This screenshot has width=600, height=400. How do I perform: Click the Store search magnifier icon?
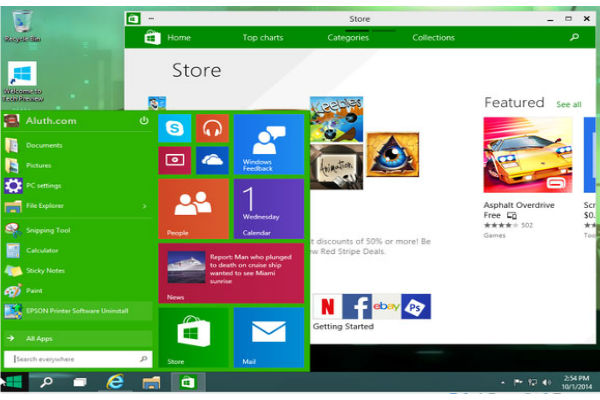tap(574, 37)
